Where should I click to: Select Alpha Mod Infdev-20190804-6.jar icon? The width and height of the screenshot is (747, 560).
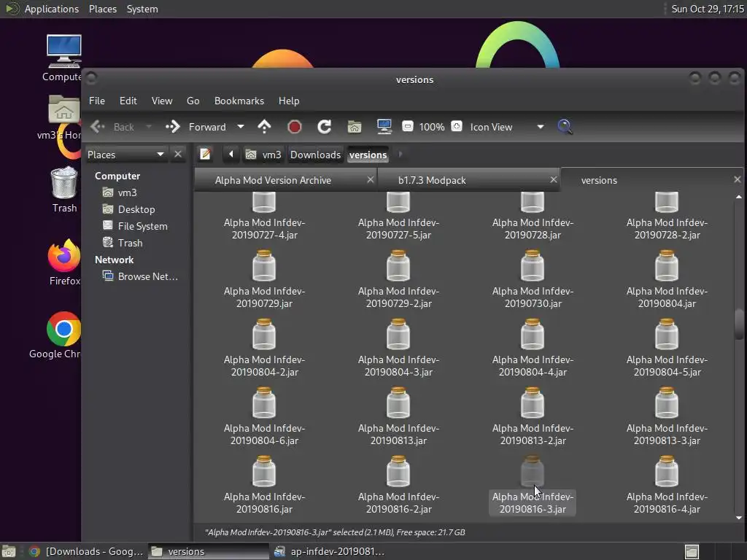[264, 402]
